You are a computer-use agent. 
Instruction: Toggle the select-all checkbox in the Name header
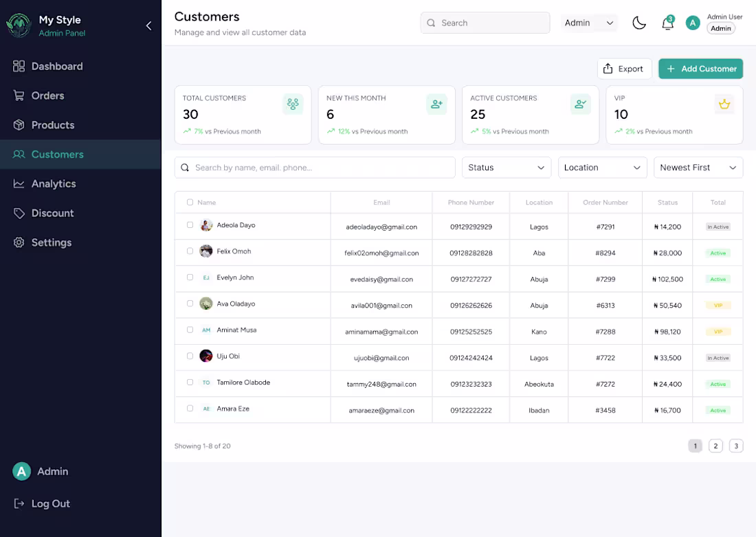[x=190, y=203]
